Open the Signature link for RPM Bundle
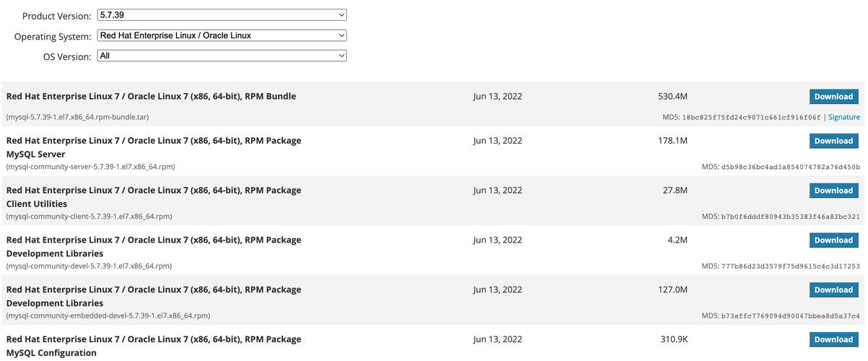Screen dimensions: 868x361 tap(843, 117)
